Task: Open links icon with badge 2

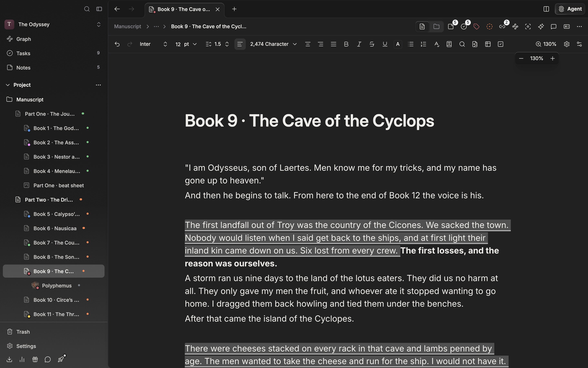Action: 502,27
